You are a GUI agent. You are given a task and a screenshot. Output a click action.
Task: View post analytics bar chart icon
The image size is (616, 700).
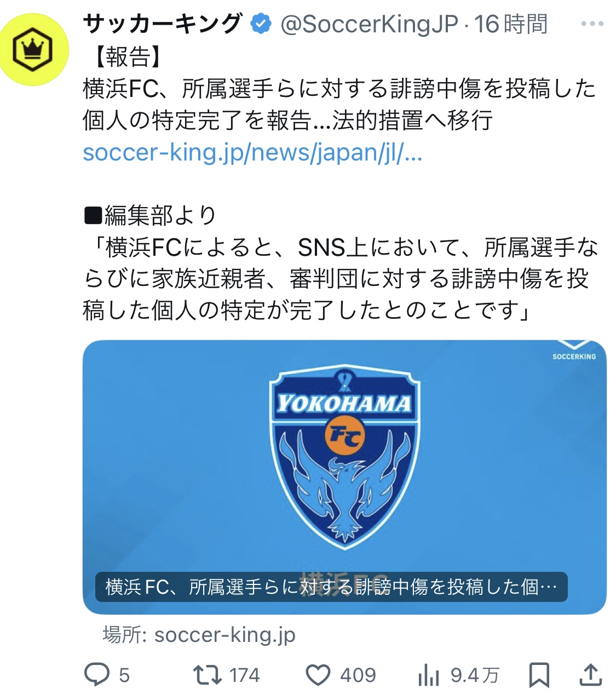click(428, 675)
